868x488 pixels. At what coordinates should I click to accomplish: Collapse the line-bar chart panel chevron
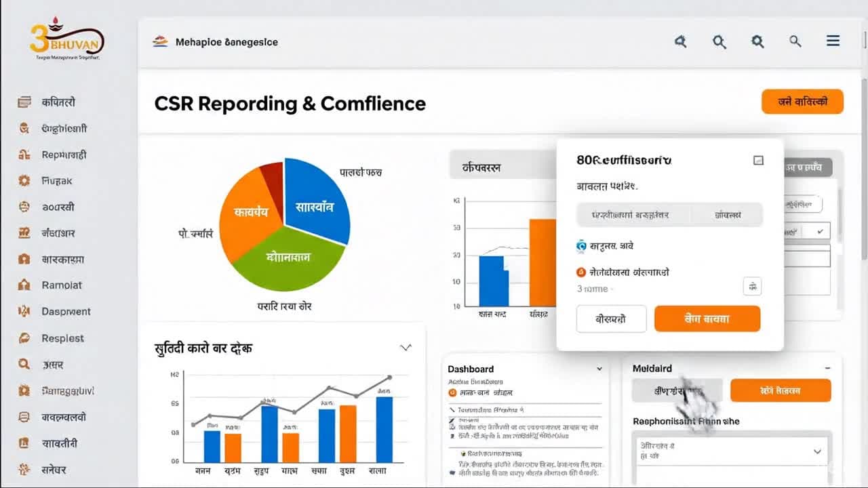pos(406,348)
